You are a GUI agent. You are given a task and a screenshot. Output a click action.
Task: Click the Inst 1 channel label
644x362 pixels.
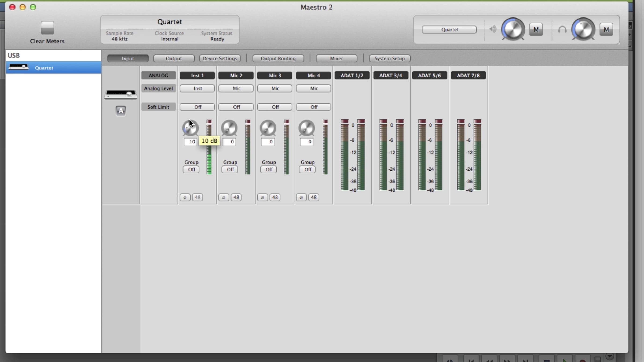click(197, 76)
